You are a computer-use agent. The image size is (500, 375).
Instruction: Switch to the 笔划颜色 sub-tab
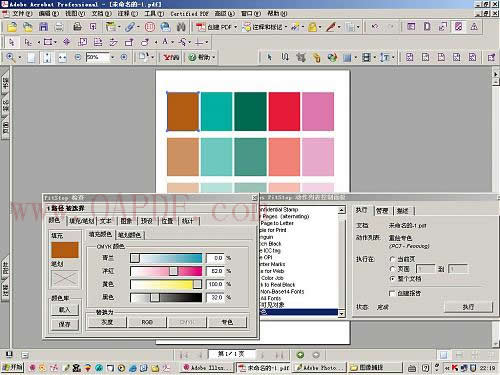129,235
